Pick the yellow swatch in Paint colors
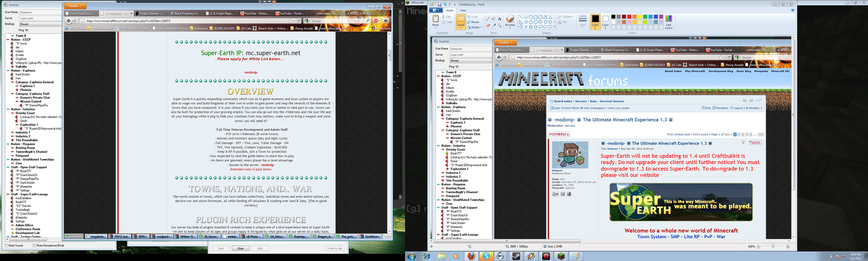Viewport: 868px width, 261px height. (640, 17)
